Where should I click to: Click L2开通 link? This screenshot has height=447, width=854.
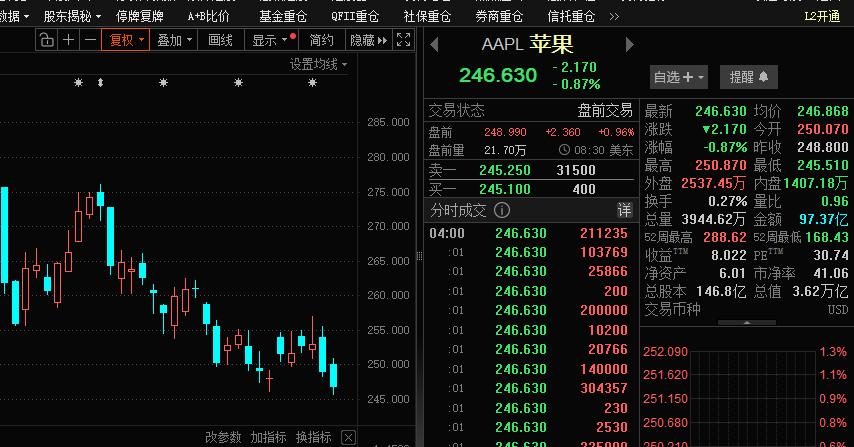coord(822,17)
